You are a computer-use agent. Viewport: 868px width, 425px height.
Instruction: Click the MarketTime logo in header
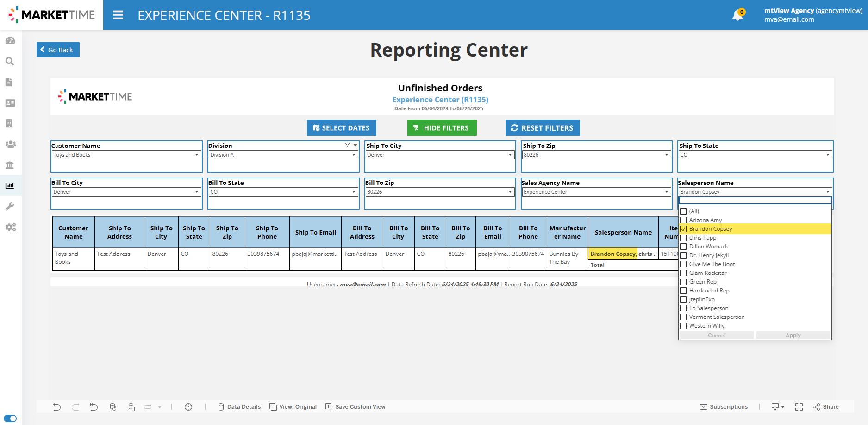coord(52,15)
